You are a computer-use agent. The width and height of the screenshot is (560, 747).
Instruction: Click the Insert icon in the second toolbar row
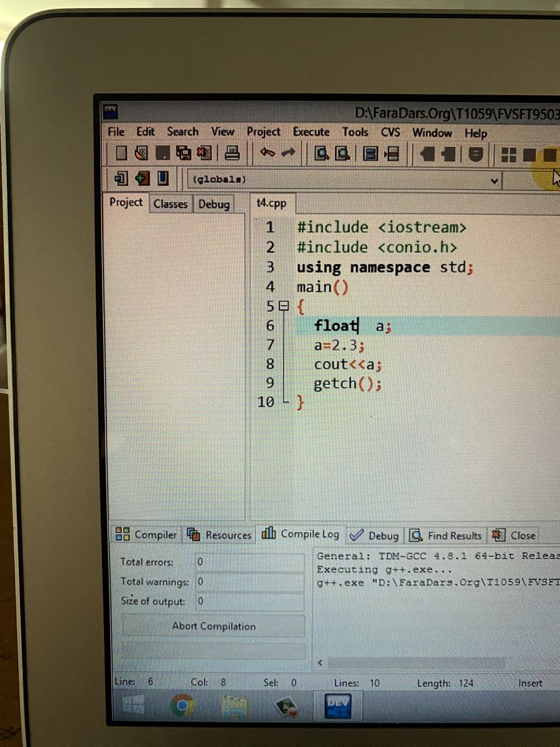click(x=121, y=179)
